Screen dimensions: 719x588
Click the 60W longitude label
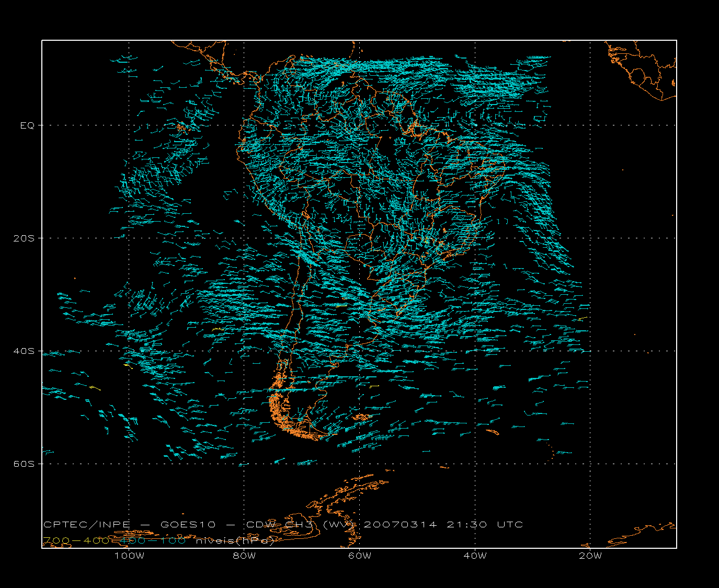pyautogui.click(x=360, y=556)
